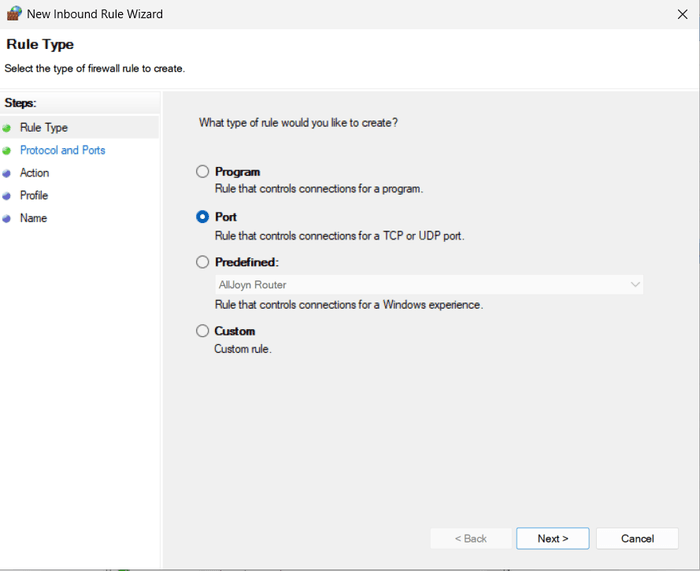The image size is (700, 571).
Task: Choose the Custom rule radio button
Action: (203, 331)
